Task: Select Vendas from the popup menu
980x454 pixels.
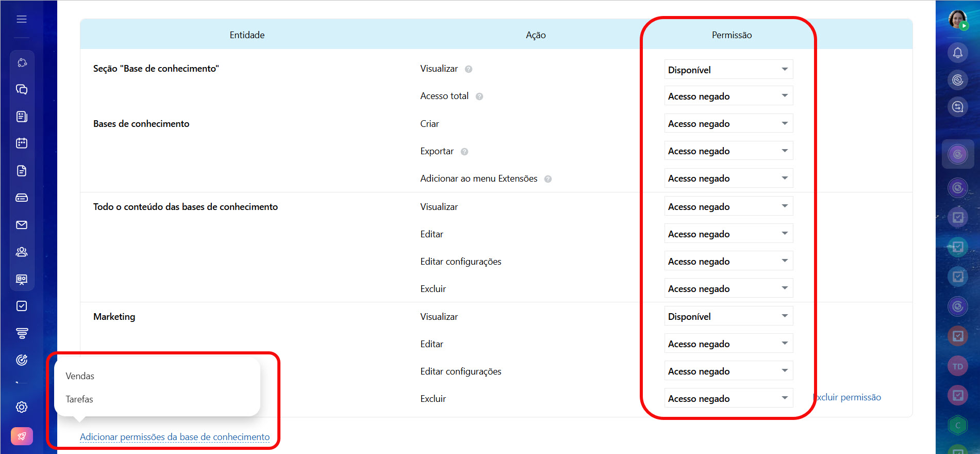Action: pos(80,376)
